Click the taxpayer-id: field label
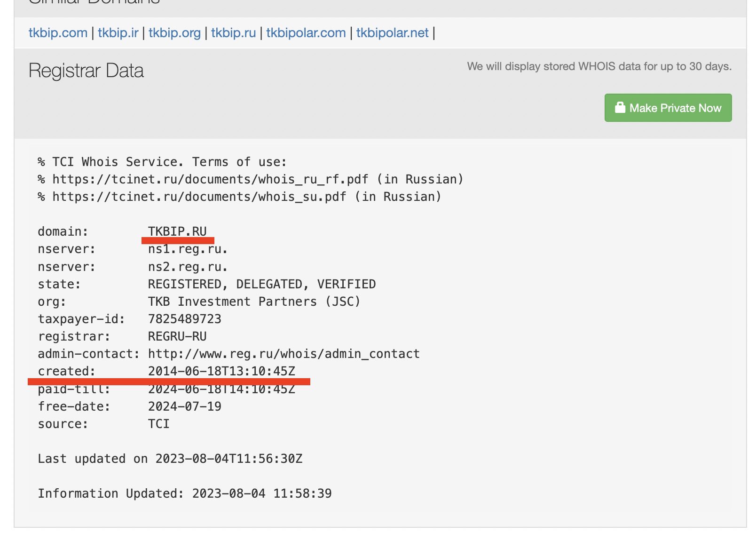 [81, 319]
